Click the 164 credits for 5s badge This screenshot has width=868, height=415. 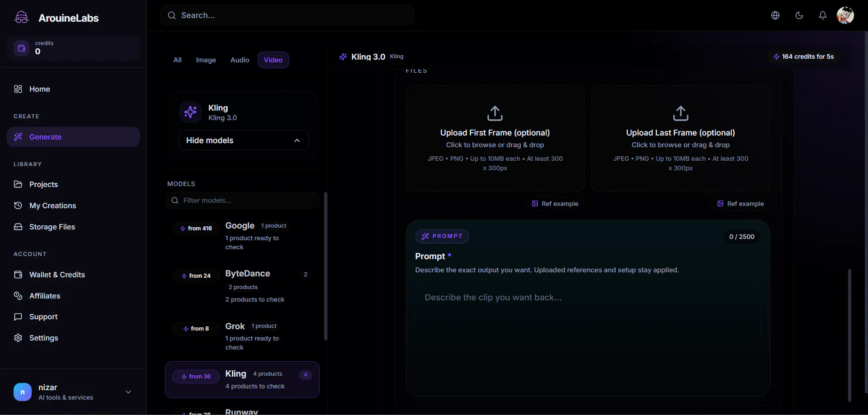(804, 56)
